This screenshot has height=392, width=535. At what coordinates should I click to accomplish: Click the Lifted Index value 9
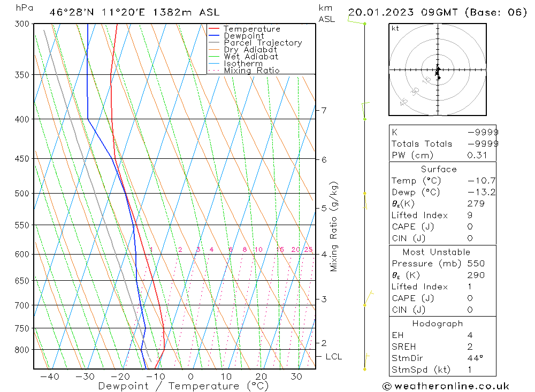point(470,216)
